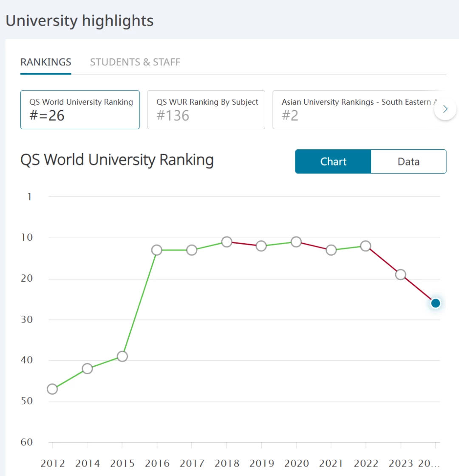Click the '2016' x-axis label
Viewport: 459px width, 476px height.
(x=157, y=464)
